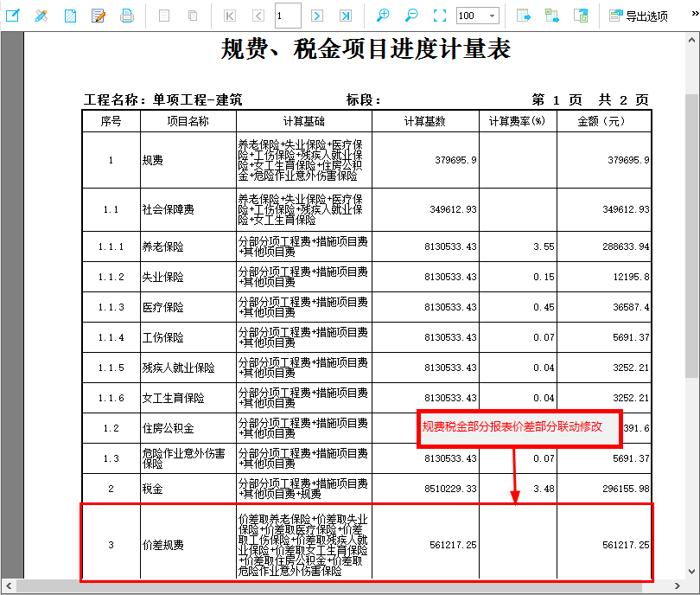
Task: Advance to the next page
Action: coord(316,16)
